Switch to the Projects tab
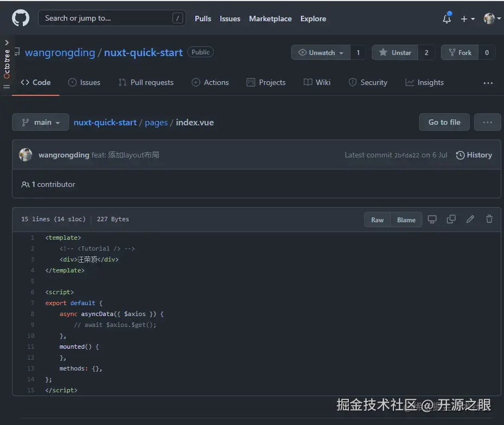This screenshot has width=504, height=425. [266, 82]
